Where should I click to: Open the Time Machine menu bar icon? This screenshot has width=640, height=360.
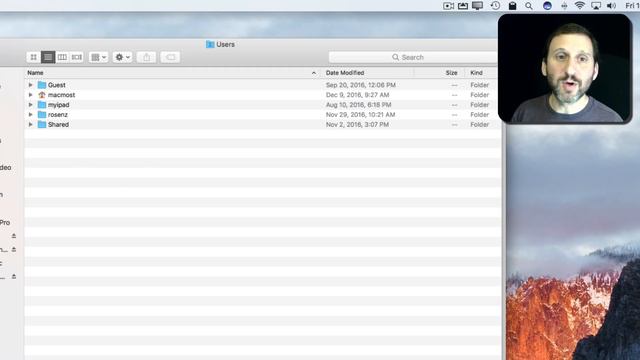click(495, 6)
